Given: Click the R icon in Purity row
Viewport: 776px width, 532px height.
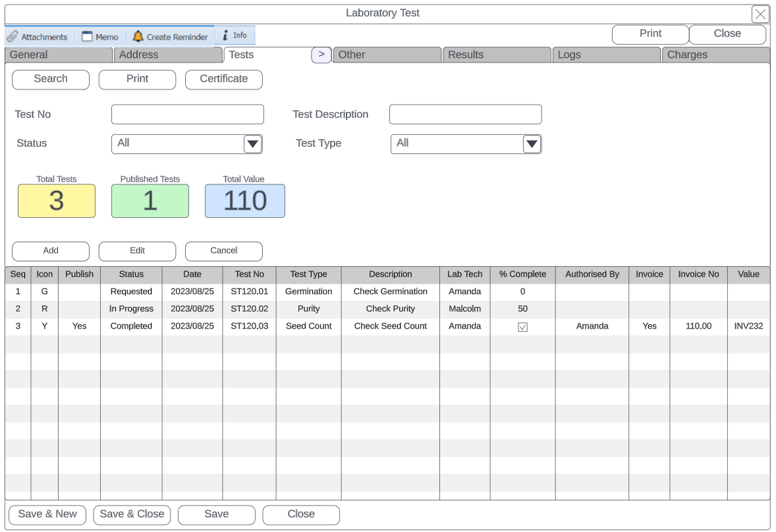Looking at the screenshot, I should pyautogui.click(x=44, y=309).
